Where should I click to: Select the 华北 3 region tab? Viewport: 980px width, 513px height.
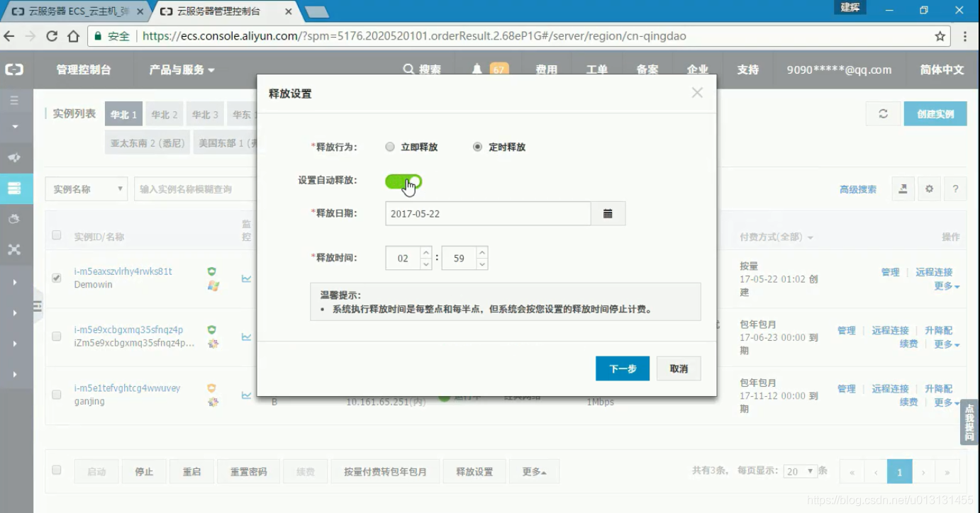(x=206, y=114)
